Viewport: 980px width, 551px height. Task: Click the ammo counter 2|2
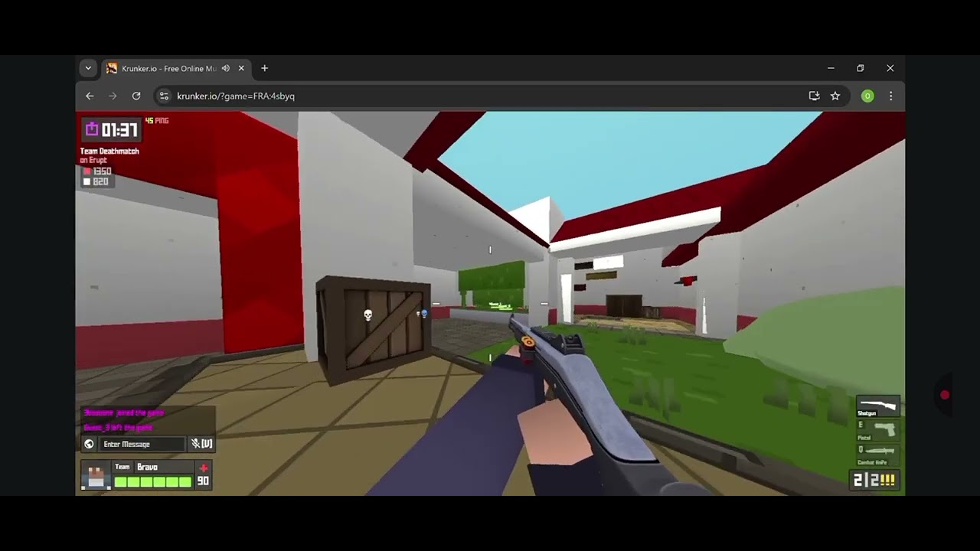pyautogui.click(x=874, y=480)
